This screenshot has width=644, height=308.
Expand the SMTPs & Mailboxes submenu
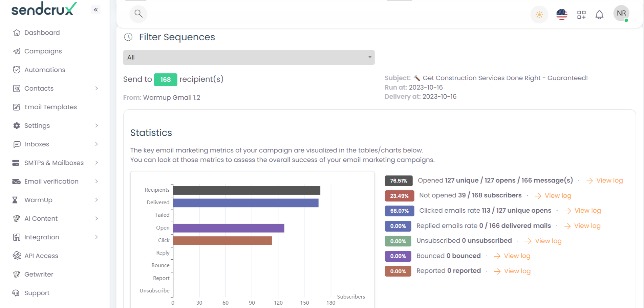(x=97, y=163)
